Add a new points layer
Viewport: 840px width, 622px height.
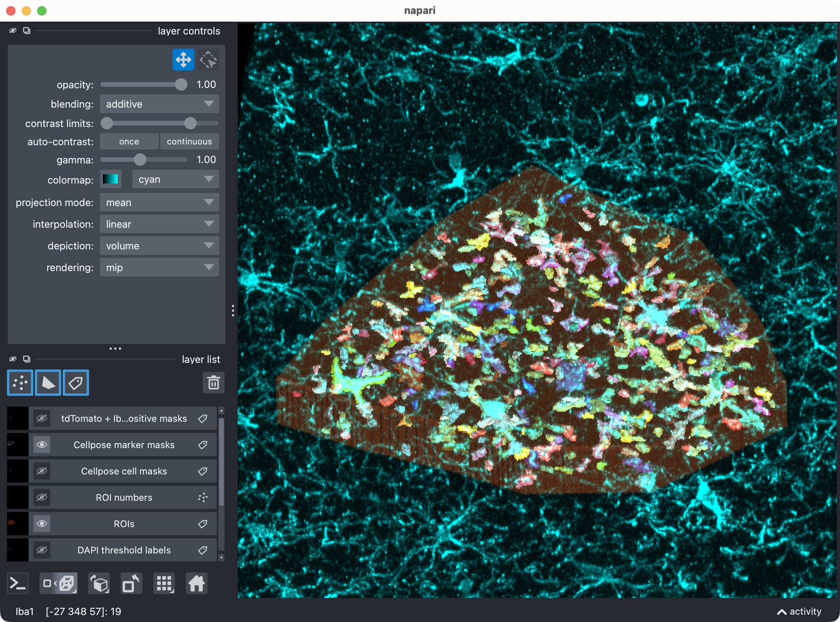(x=20, y=383)
